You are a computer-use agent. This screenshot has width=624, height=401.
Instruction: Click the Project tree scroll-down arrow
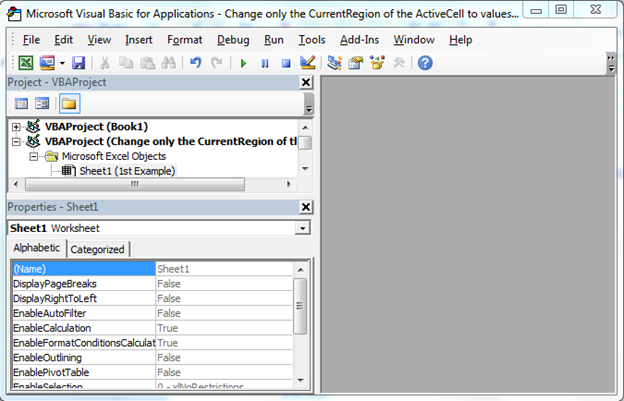(305, 169)
